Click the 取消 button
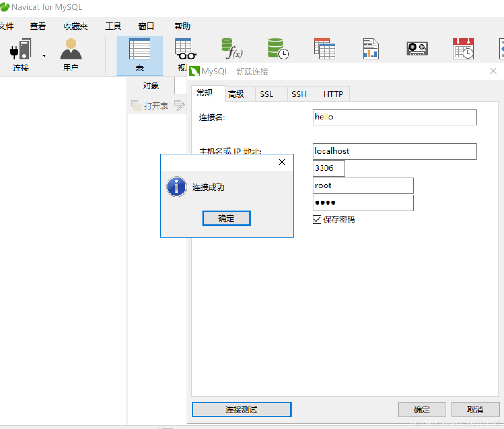 pos(475,410)
